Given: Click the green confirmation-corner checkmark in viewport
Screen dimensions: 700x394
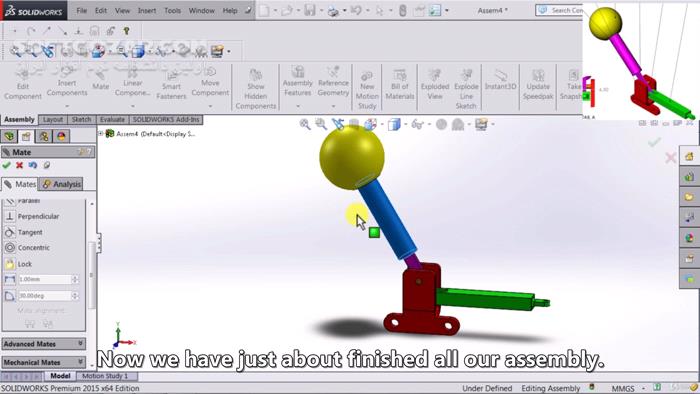Looking at the screenshot, I should pyautogui.click(x=654, y=142).
